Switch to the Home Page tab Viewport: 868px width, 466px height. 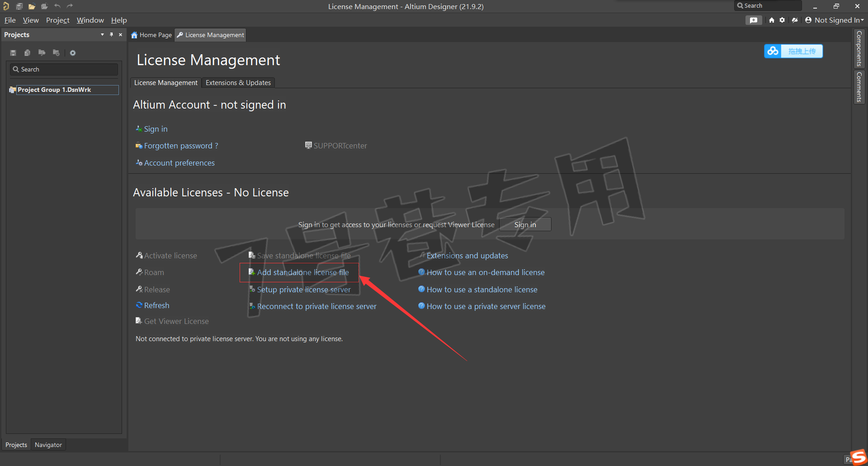click(151, 35)
